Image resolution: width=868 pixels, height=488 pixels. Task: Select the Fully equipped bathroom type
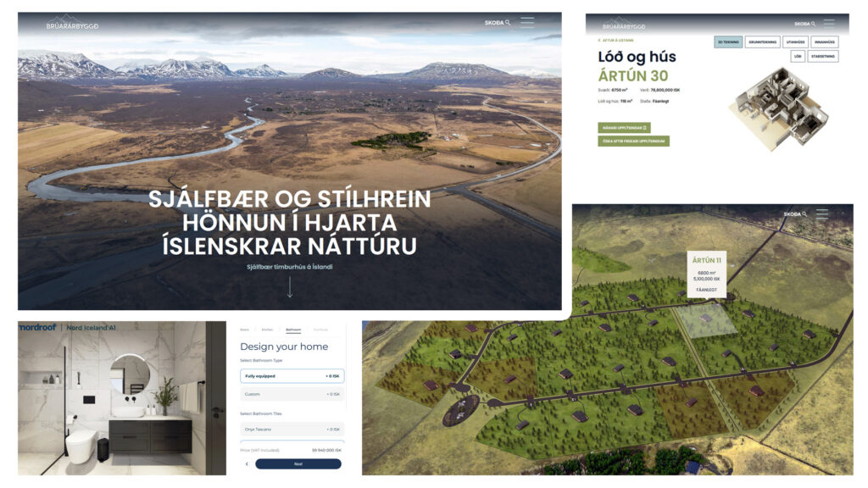pos(292,375)
